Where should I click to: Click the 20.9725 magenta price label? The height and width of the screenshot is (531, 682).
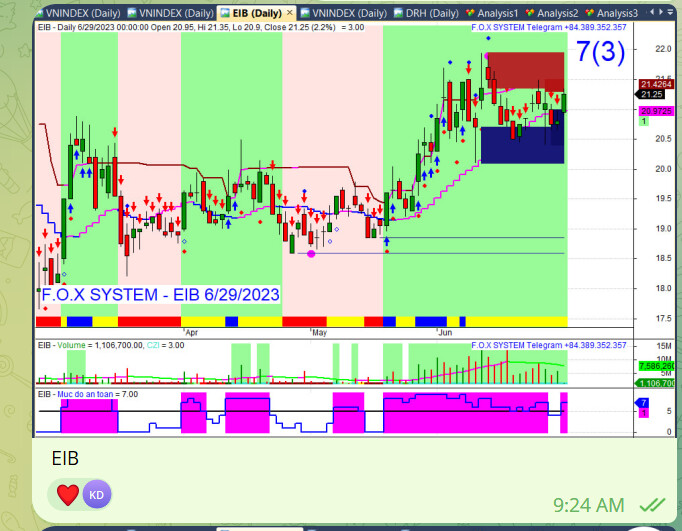click(x=656, y=111)
